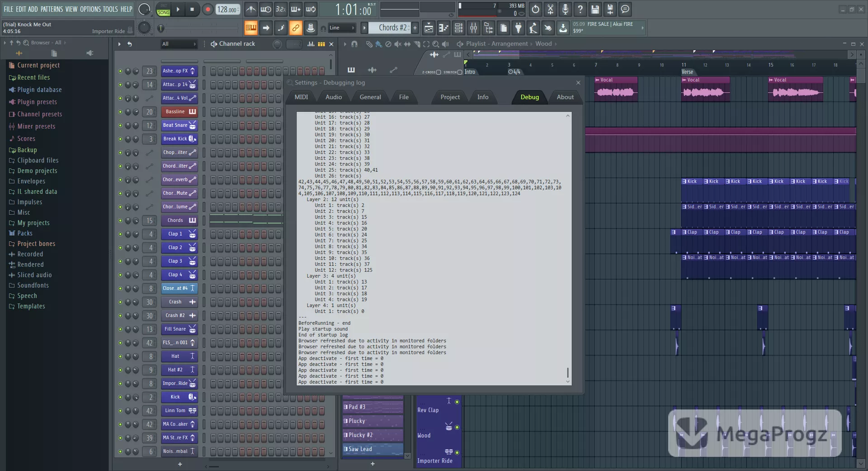Image resolution: width=868 pixels, height=471 pixels.
Task: Switch to the MIDI tab in Settings
Action: coord(301,97)
